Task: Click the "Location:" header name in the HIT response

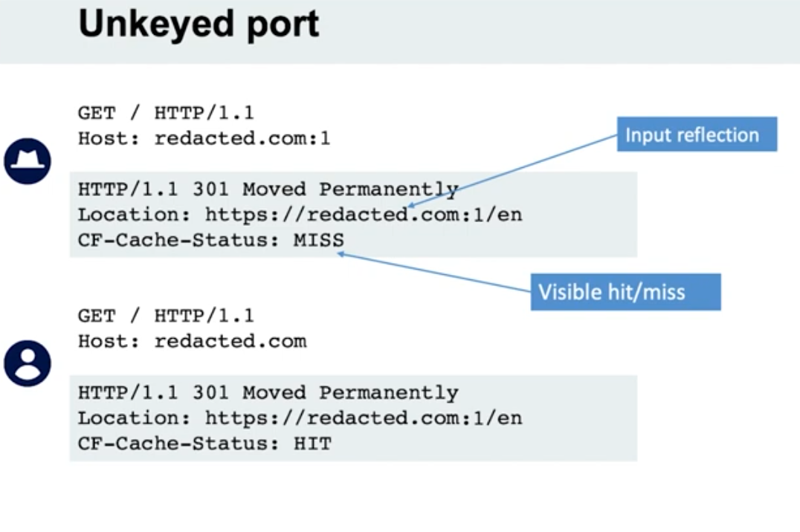Action: tap(135, 418)
